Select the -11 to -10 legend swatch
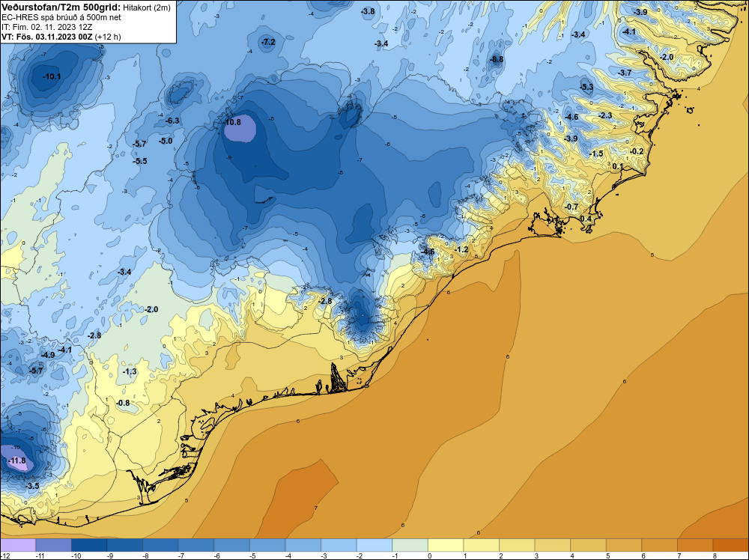749x560 pixels. pyautogui.click(x=53, y=545)
